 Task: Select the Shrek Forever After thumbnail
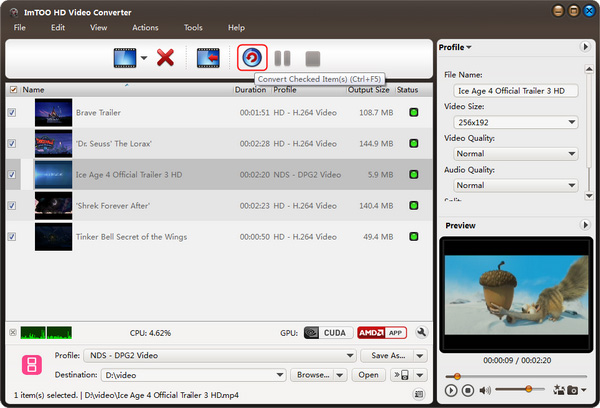point(54,206)
